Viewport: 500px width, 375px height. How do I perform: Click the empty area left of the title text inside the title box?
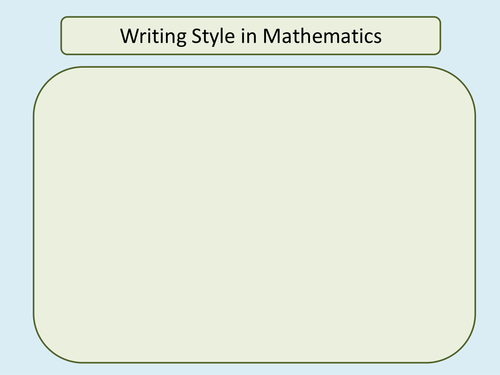[91, 35]
